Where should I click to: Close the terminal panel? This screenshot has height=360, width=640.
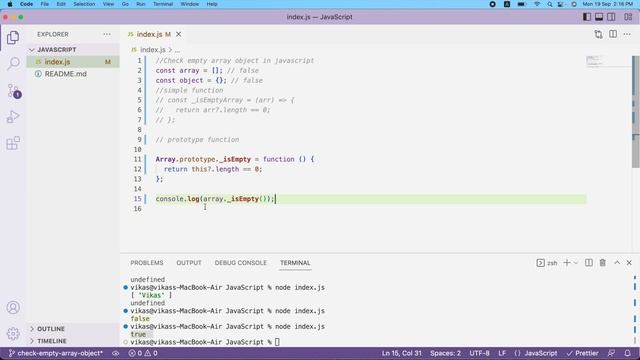pos(629,263)
